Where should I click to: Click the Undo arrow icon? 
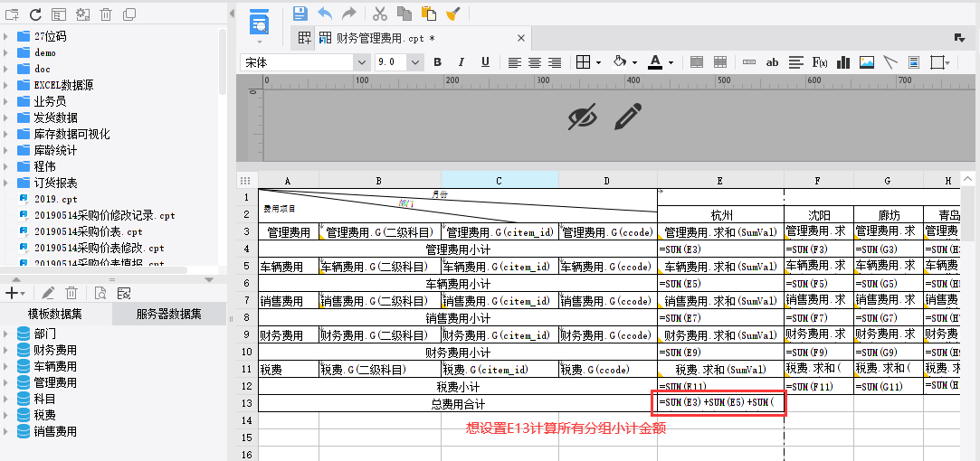tap(325, 14)
